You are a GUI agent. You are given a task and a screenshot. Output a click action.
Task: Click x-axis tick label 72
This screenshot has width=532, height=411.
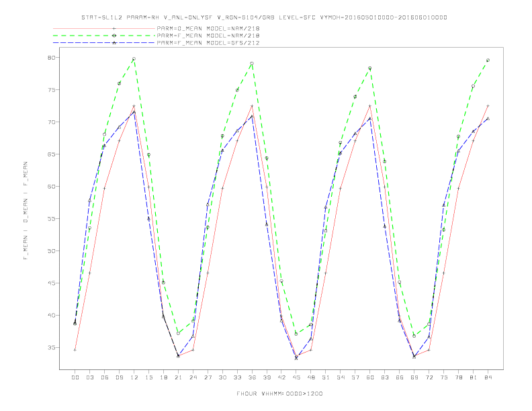429,377
